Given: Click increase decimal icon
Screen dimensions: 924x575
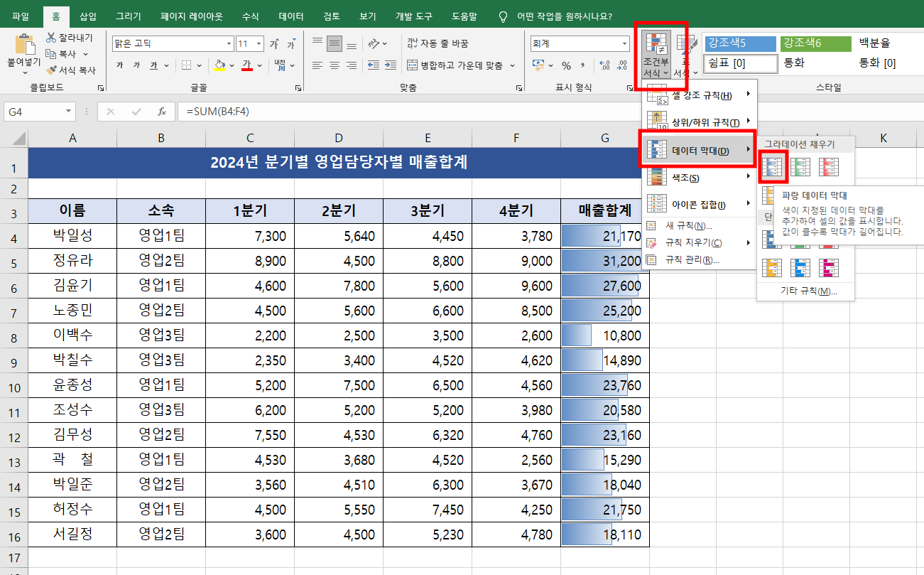Looking at the screenshot, I should tap(604, 65).
